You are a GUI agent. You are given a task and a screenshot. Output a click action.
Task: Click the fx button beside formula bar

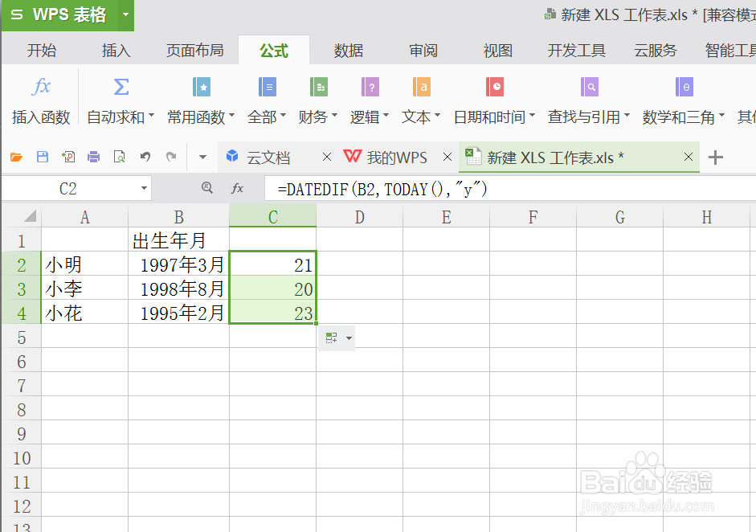[238, 188]
